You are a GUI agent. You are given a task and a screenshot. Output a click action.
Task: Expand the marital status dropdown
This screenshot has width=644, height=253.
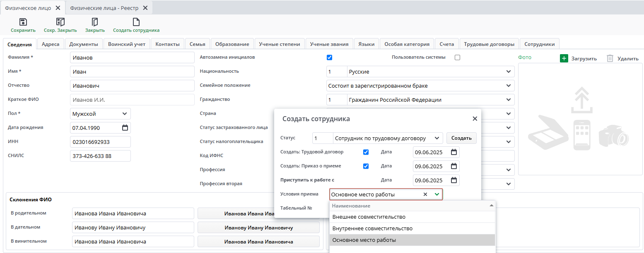coord(509,86)
